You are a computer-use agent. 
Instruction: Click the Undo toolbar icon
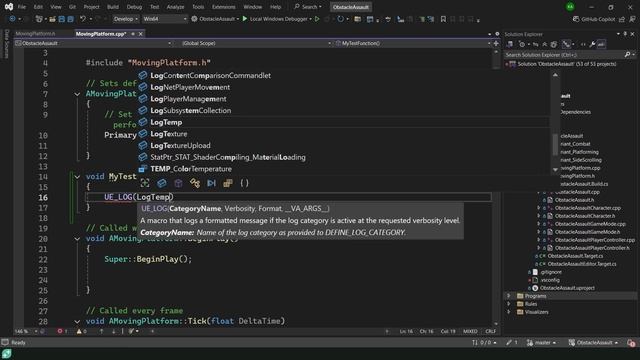click(83, 19)
